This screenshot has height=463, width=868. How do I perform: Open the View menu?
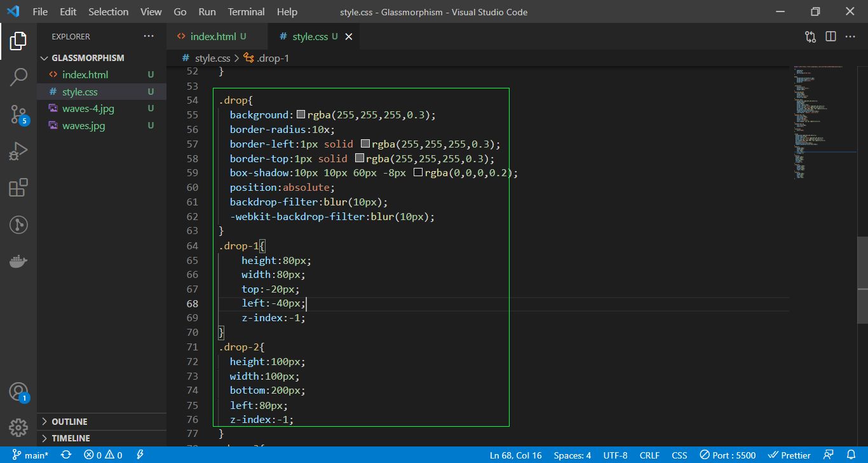click(151, 11)
